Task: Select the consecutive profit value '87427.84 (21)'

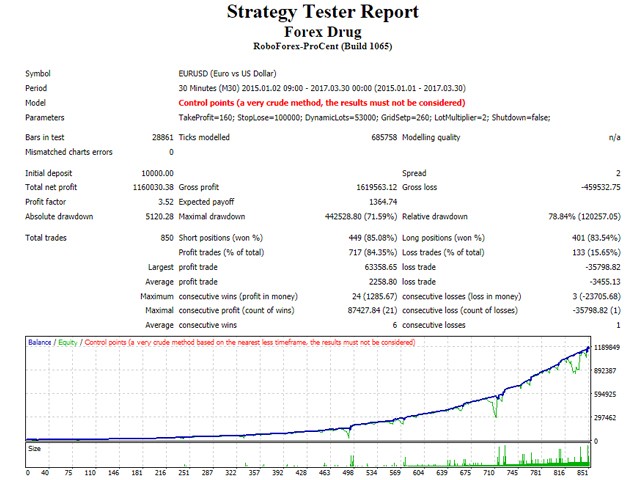Action: click(x=372, y=310)
